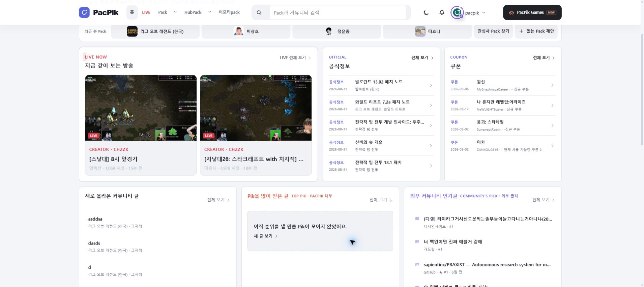
Task: Open recent pack 이상호
Action: coord(246,31)
